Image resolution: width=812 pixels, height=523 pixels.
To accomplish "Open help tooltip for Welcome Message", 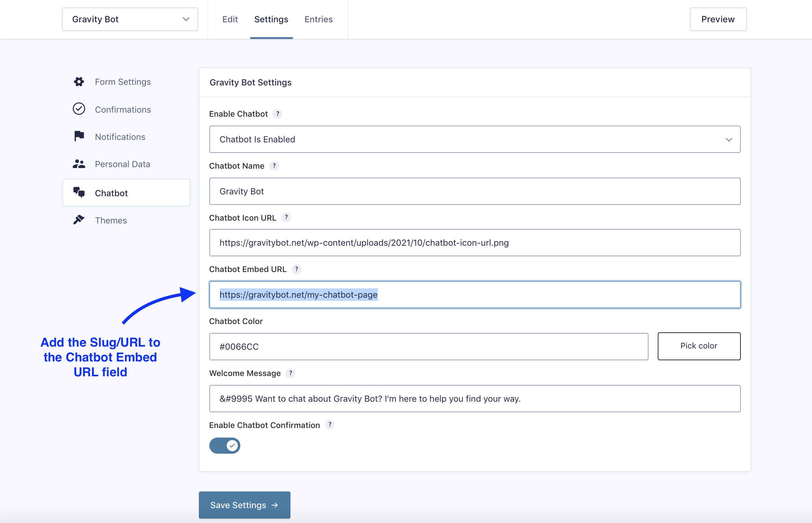I will [290, 373].
